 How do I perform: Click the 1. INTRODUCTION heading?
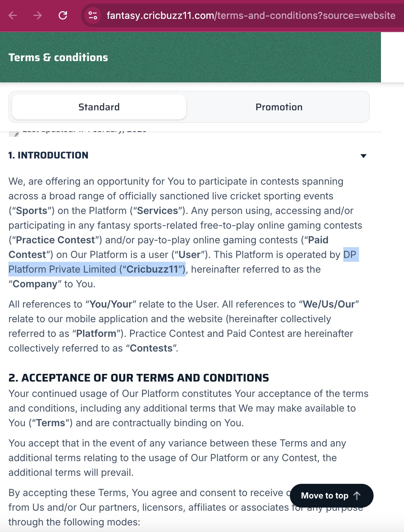(x=48, y=155)
